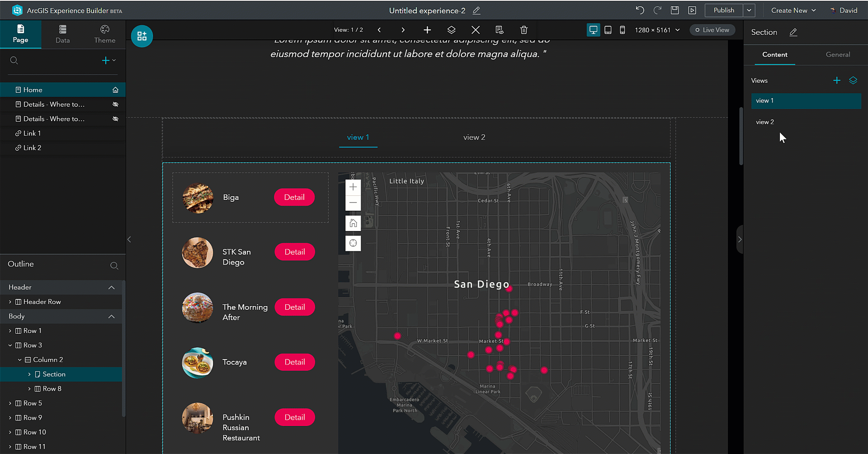This screenshot has height=454, width=868.
Task: Click the undo arrow icon
Action: pyautogui.click(x=640, y=10)
